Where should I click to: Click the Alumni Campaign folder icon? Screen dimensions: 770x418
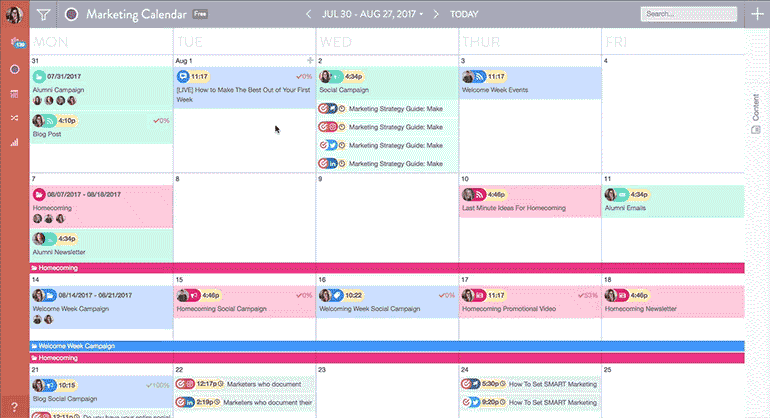(39, 77)
